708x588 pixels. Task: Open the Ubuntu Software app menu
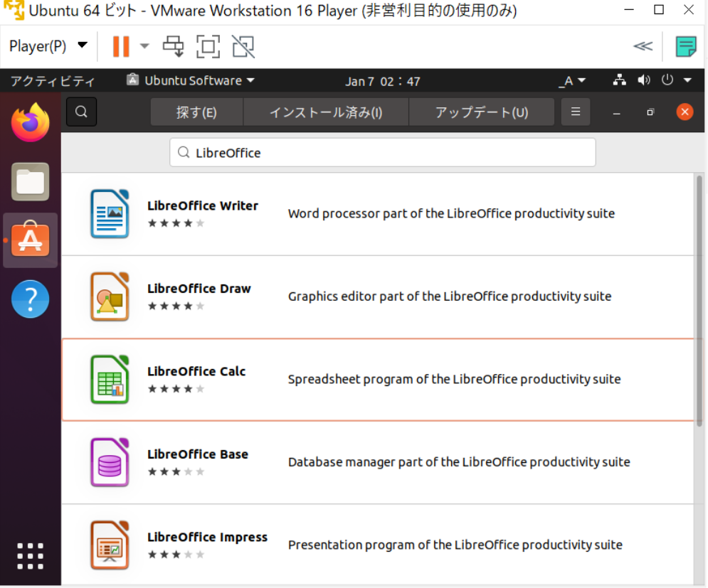191,81
